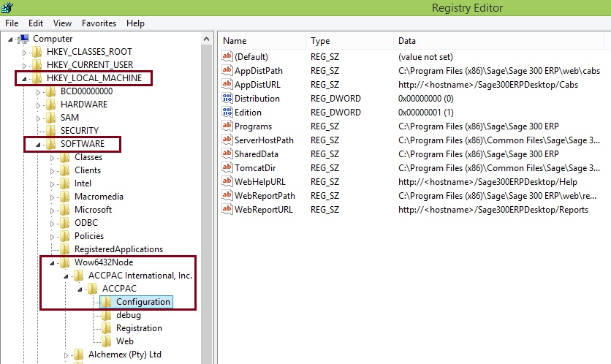Screen dimensions: 611x364
Task: Expand the Alchemex (Pty) Ltd key
Action: (x=66, y=355)
